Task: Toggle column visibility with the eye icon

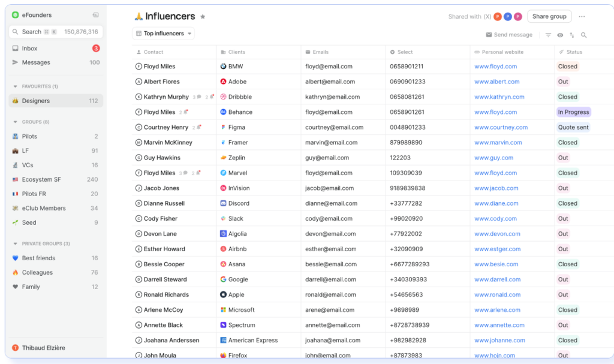Action: pos(561,35)
